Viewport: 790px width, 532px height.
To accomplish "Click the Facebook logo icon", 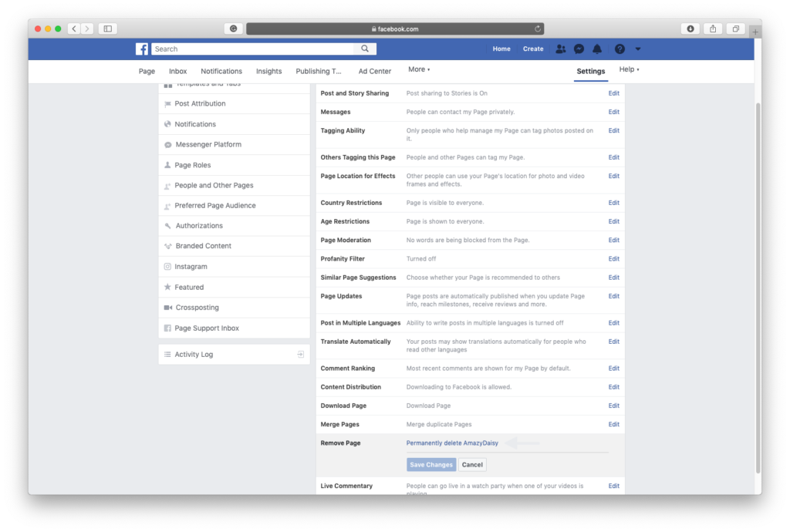I will pyautogui.click(x=142, y=49).
